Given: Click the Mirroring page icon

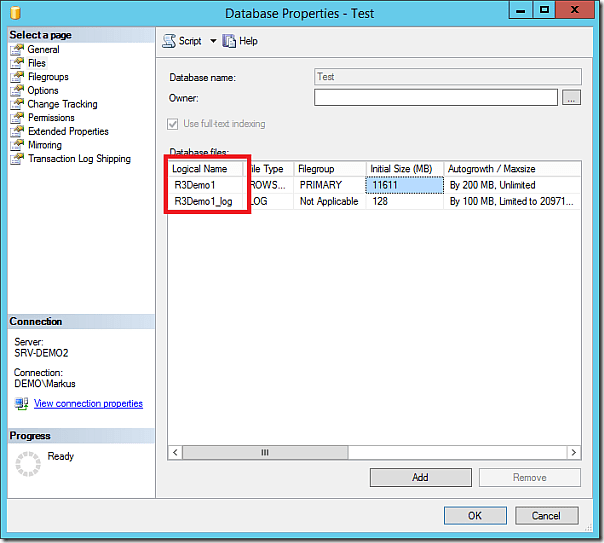Looking at the screenshot, I should (x=17, y=145).
